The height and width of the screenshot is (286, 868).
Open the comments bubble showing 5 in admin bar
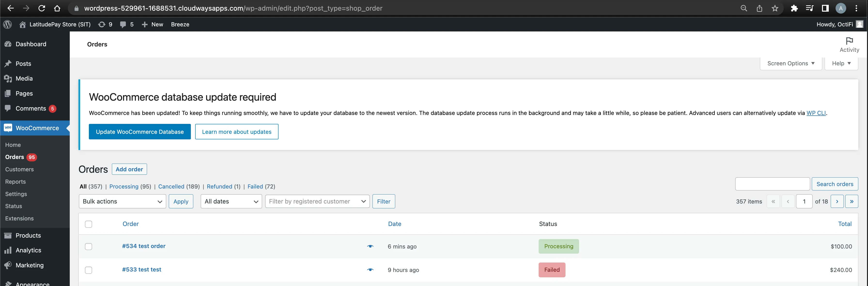pos(127,24)
